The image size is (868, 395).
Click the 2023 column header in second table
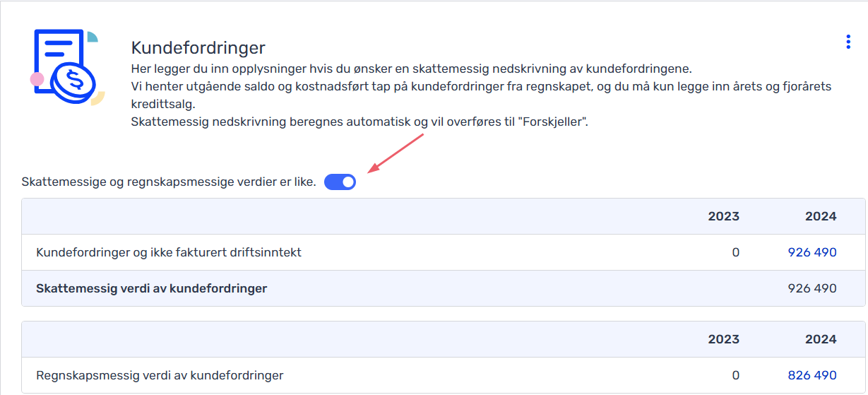pos(724,339)
